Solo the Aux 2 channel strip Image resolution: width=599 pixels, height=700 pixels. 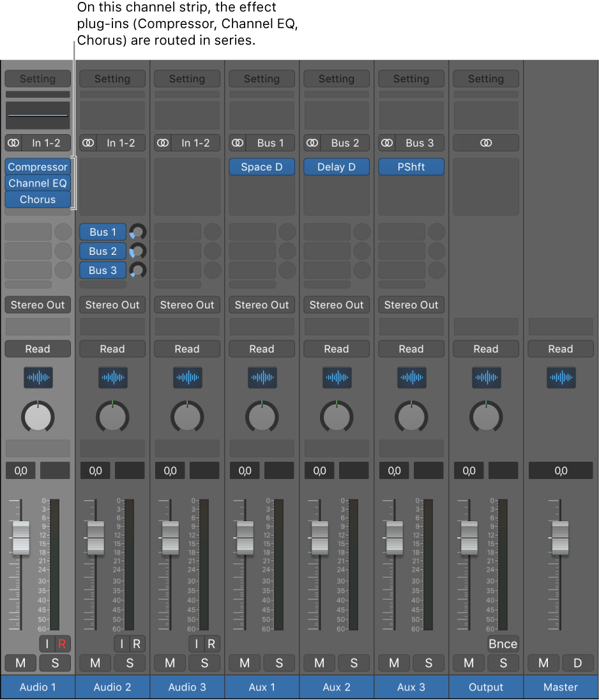pos(353,663)
